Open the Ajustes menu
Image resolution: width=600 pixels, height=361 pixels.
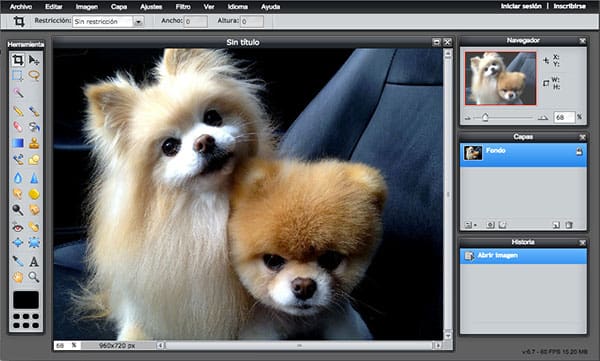[151, 7]
